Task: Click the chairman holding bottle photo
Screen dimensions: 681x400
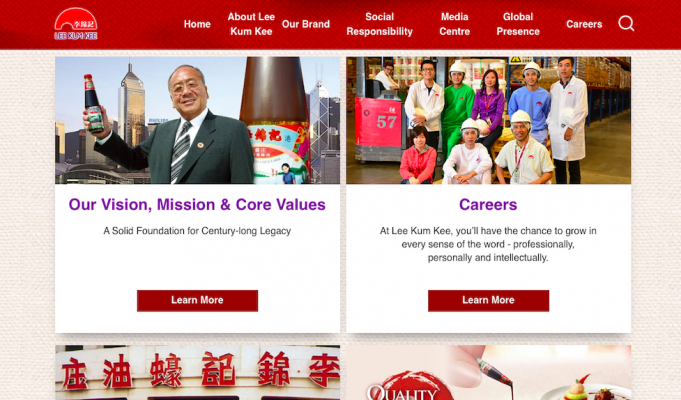Action: [x=197, y=120]
